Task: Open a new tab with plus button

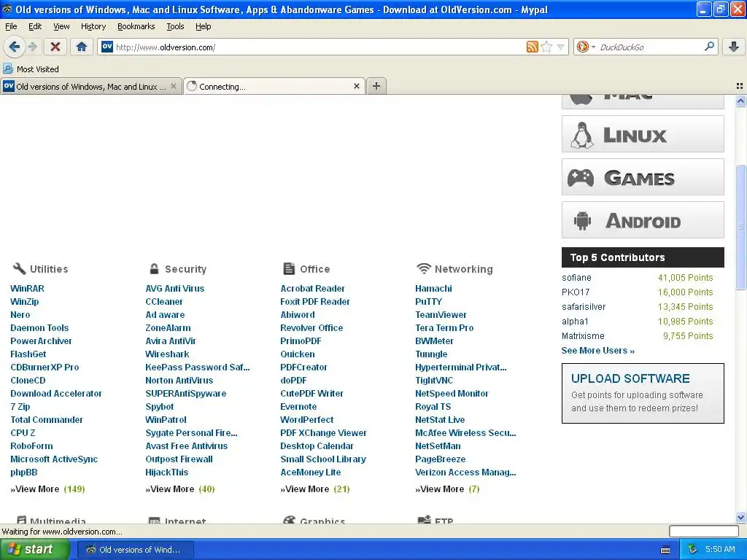Action: (376, 86)
